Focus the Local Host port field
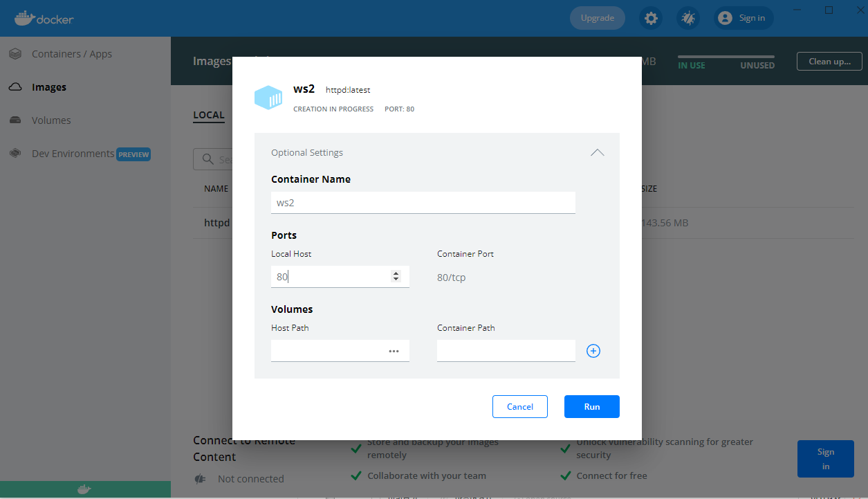 pyautogui.click(x=340, y=277)
